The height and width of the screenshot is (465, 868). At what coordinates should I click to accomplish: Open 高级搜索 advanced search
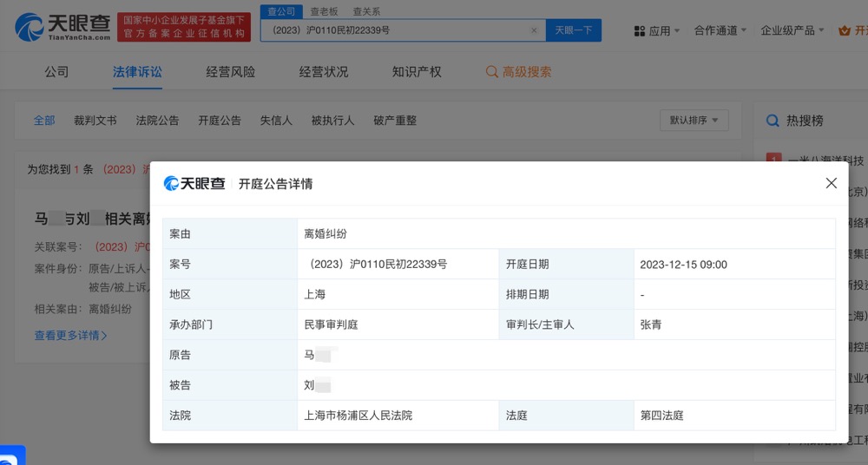tap(519, 72)
